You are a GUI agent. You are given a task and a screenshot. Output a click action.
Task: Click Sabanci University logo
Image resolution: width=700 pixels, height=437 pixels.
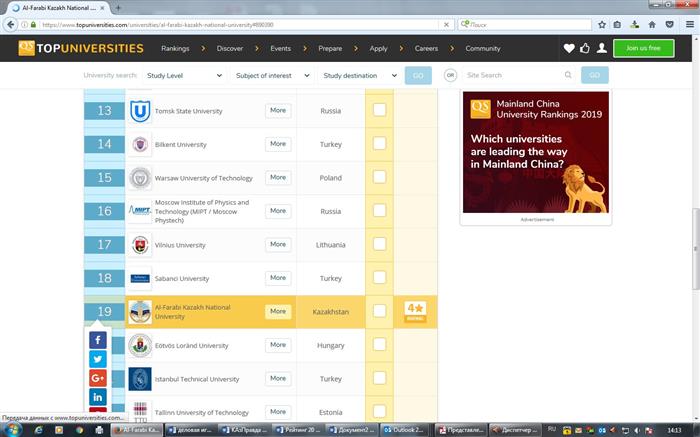140,278
